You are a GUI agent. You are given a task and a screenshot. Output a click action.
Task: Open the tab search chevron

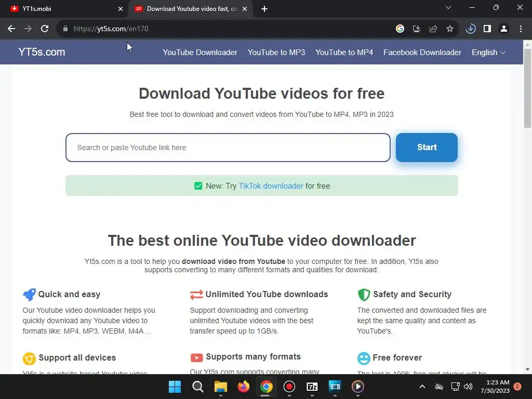point(448,7)
